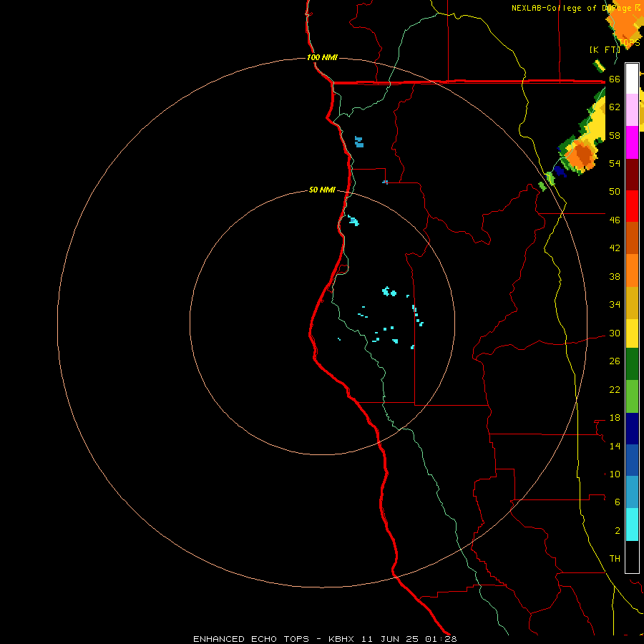Select the medium blue legend band
The image size is (644, 644).
tap(632, 460)
